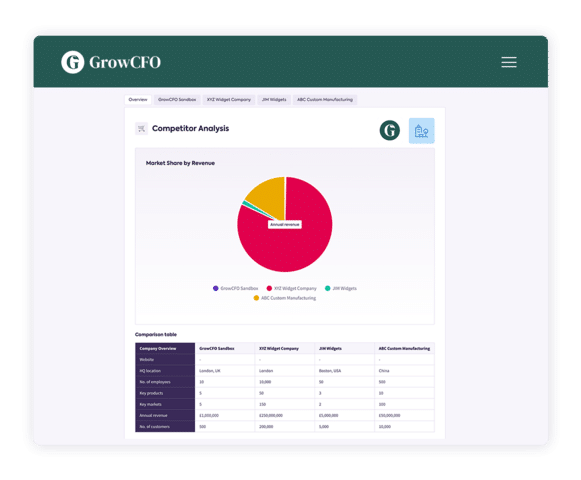Click the 'Competitor Analysis' heading
This screenshot has height=480, width=581.
point(190,129)
